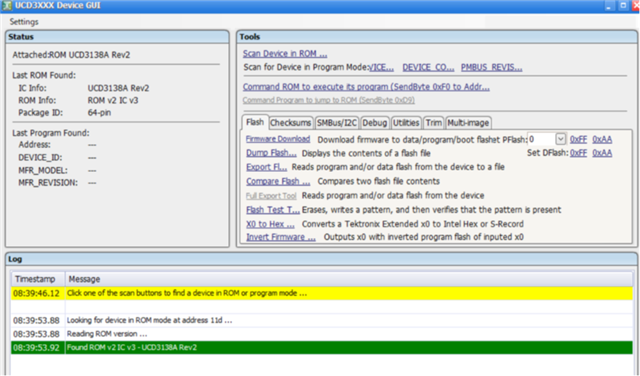
Task: Switch to the Debug tab
Action: (374, 123)
